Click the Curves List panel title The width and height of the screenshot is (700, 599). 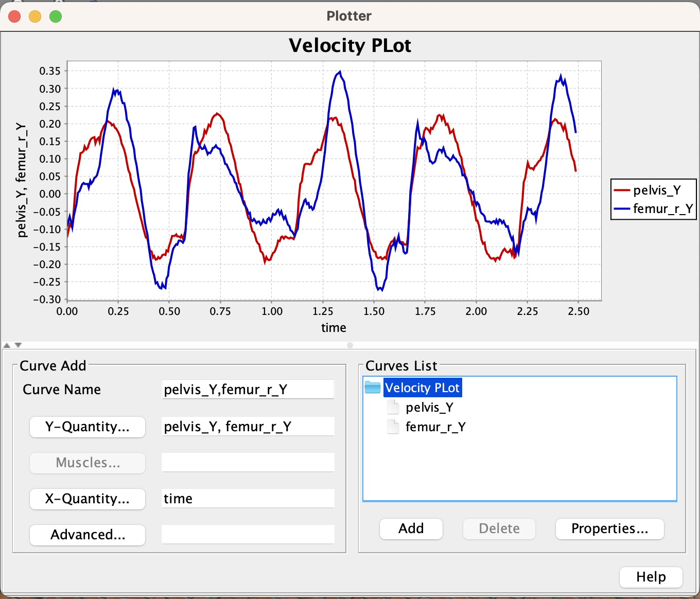coord(401,366)
